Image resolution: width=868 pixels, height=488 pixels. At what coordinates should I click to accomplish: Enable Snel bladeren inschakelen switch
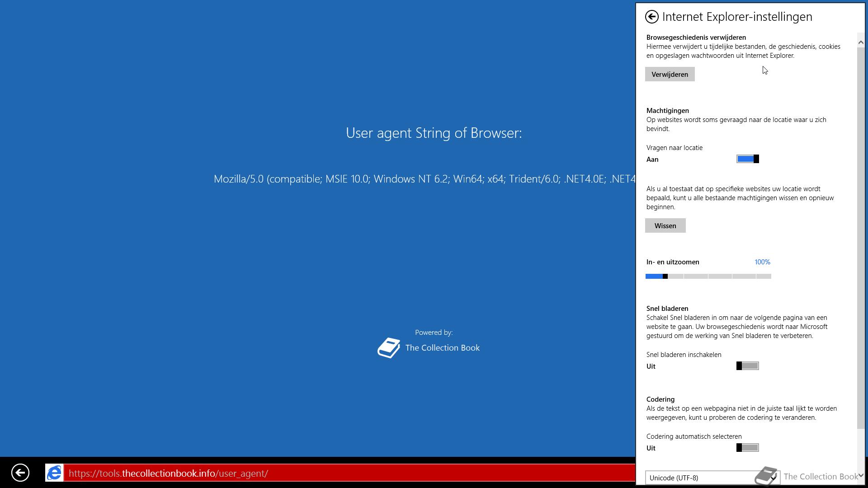tap(747, 366)
